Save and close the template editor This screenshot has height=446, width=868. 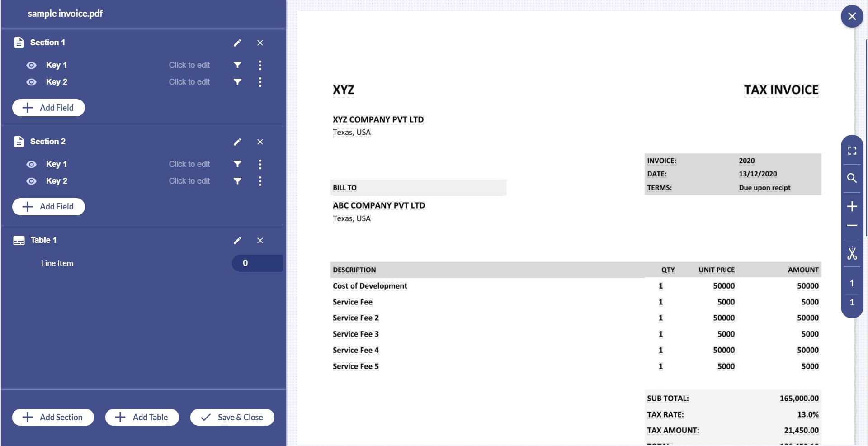point(232,417)
